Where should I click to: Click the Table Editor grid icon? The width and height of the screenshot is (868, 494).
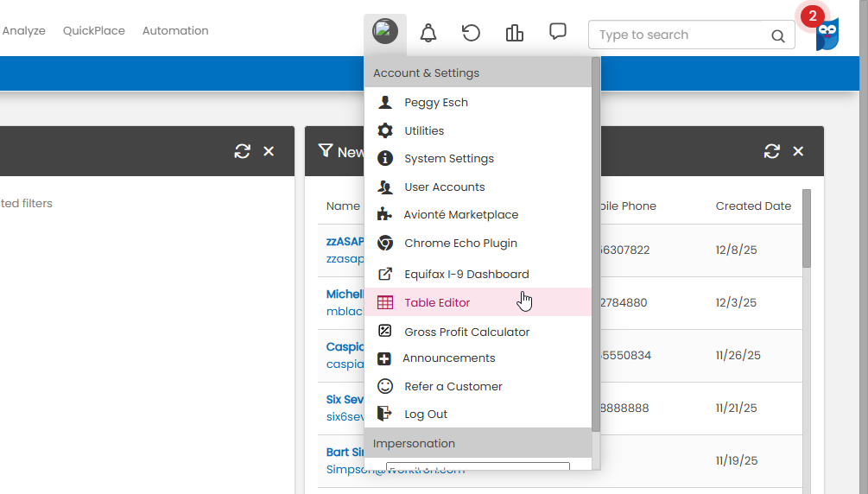click(385, 302)
